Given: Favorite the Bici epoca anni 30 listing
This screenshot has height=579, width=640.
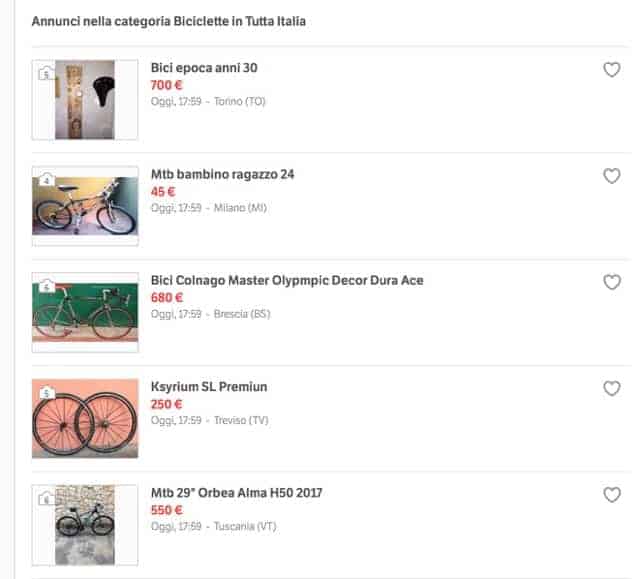Looking at the screenshot, I should (x=612, y=70).
